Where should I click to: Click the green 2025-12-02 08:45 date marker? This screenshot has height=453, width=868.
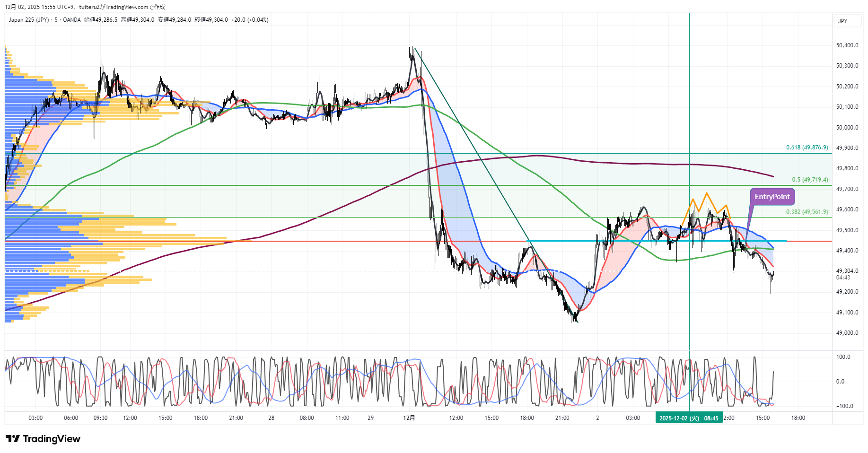(689, 418)
